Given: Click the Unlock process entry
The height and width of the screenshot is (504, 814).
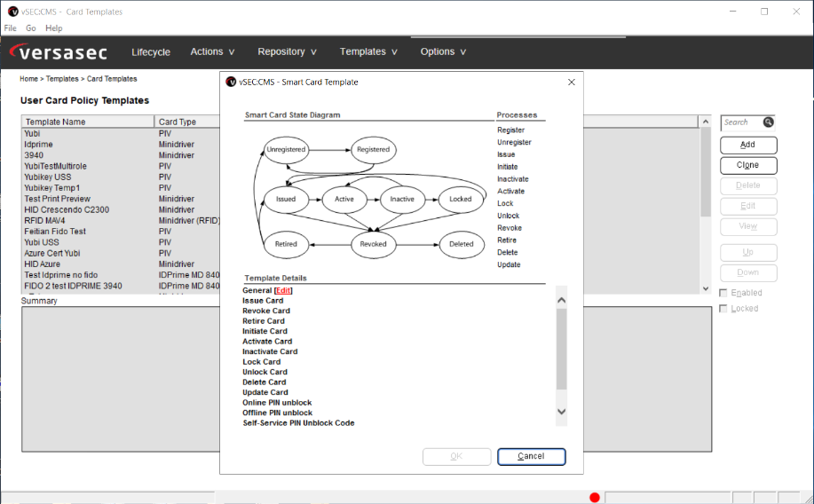Looking at the screenshot, I should tap(509, 216).
